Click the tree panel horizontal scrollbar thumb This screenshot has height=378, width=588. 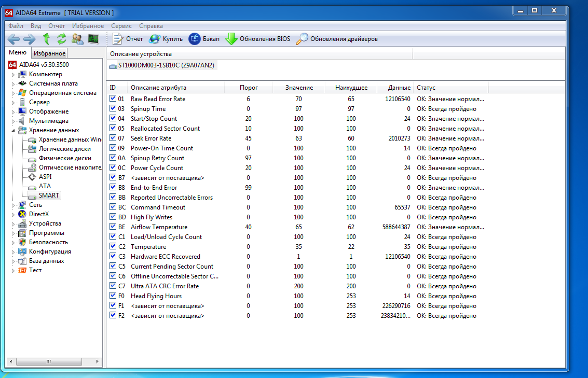click(49, 361)
